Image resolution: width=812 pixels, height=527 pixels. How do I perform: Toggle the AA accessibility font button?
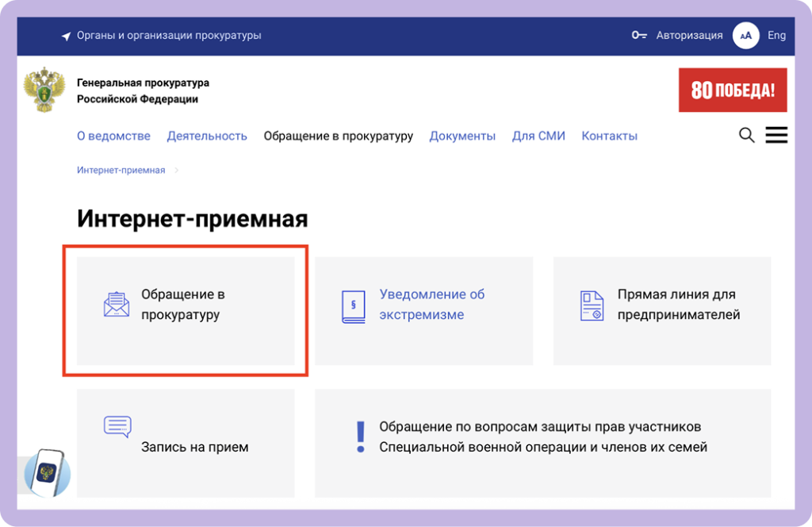pyautogui.click(x=745, y=35)
